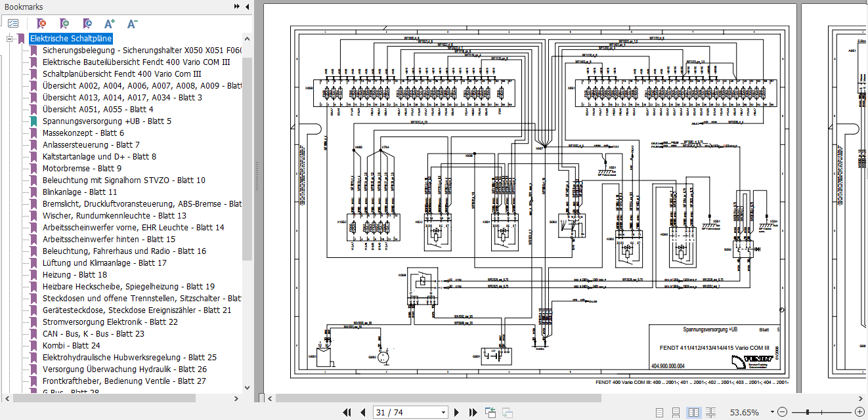Collapse the Bookmarks panel
Screen dimensions: 868x420
(x=247, y=6)
